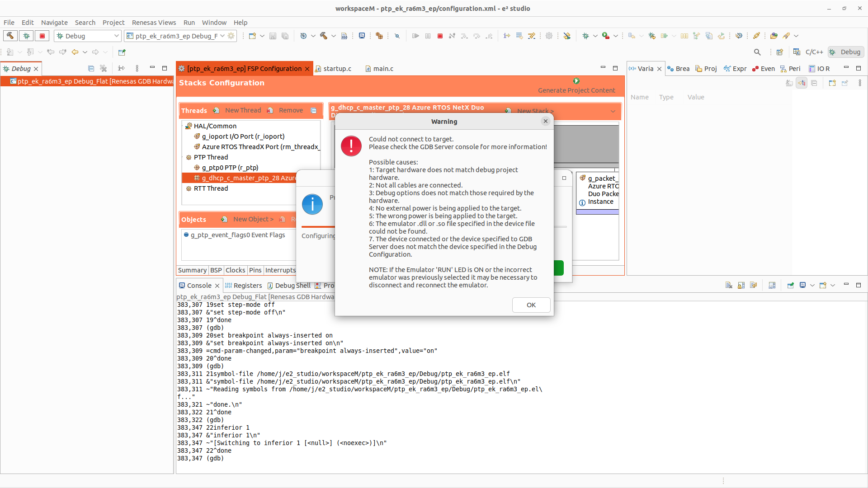868x488 pixels.
Task: Click the Search magnifier icon
Action: [x=757, y=52]
